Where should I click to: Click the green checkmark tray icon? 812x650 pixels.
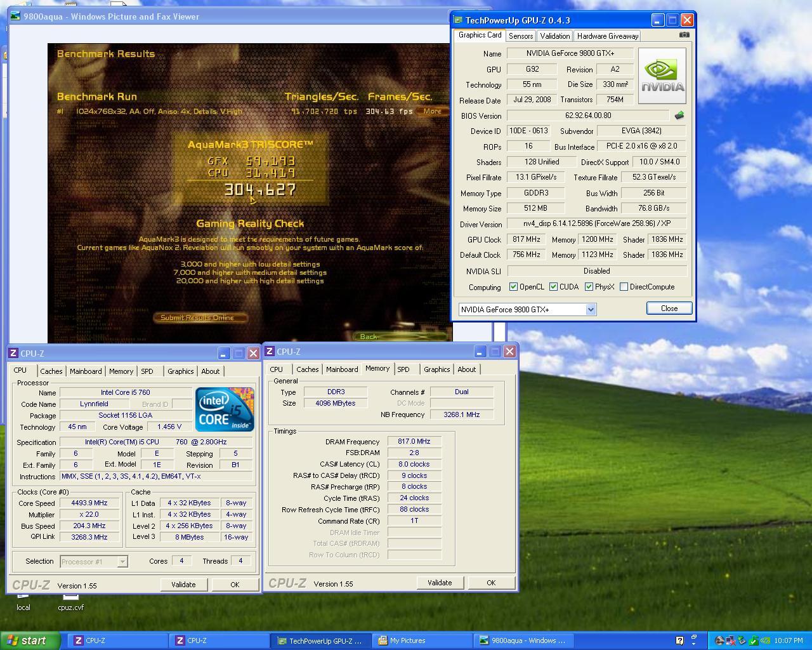[x=754, y=640]
